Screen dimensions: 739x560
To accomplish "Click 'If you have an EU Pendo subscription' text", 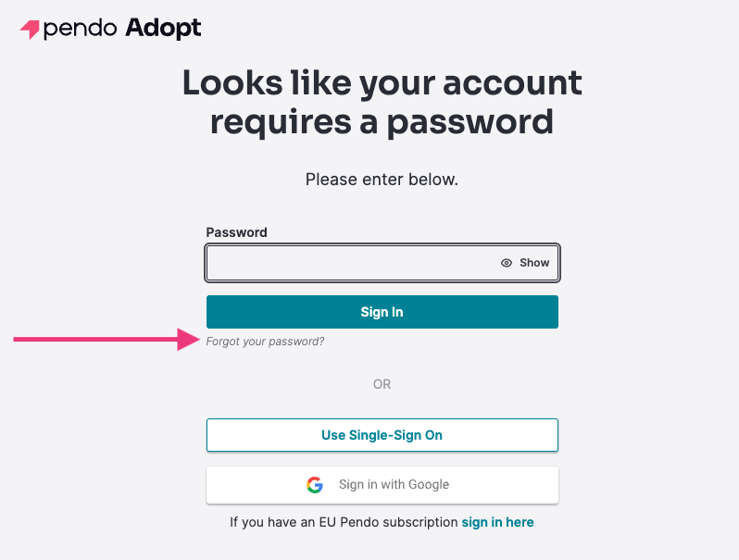I will (x=344, y=522).
